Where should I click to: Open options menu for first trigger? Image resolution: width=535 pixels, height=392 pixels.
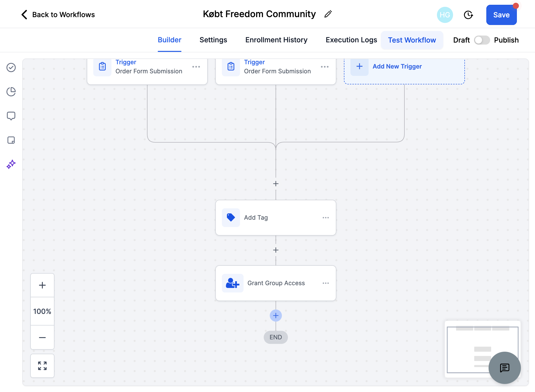pos(196,67)
